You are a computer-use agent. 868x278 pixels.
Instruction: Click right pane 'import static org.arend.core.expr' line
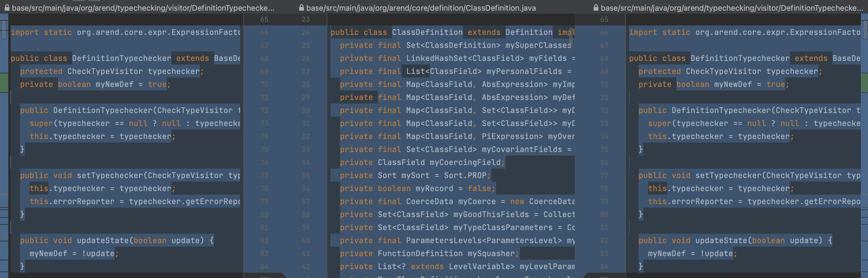[745, 32]
